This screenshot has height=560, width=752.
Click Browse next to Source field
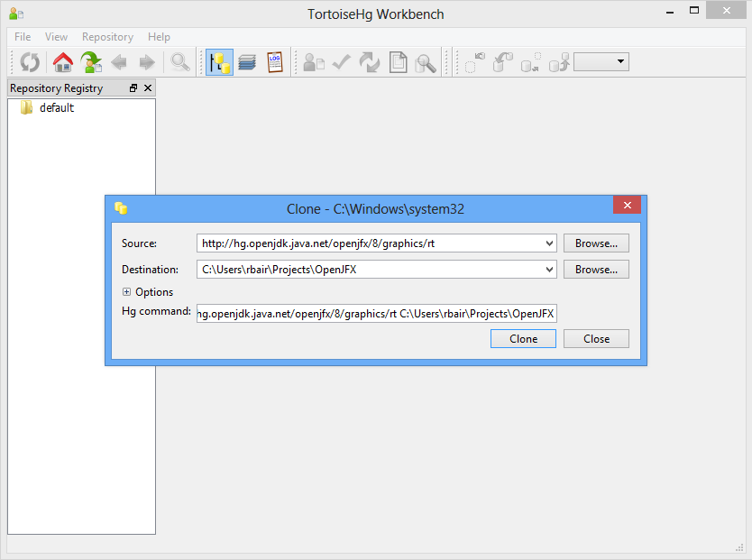596,243
